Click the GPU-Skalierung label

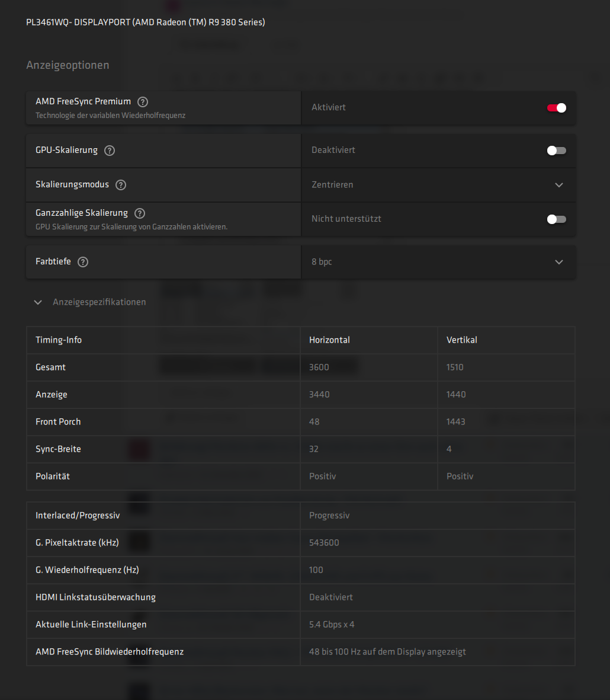(x=66, y=150)
